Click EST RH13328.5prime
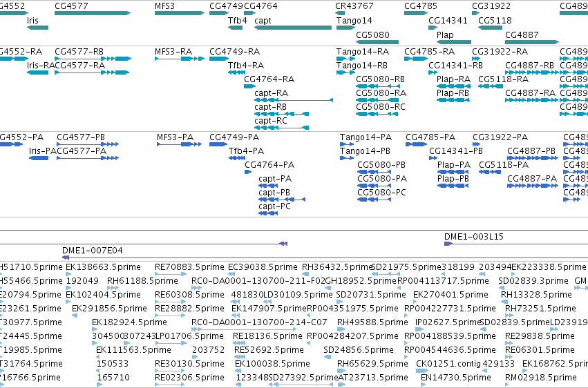This screenshot has height=388, width=588. pyautogui.click(x=536, y=295)
